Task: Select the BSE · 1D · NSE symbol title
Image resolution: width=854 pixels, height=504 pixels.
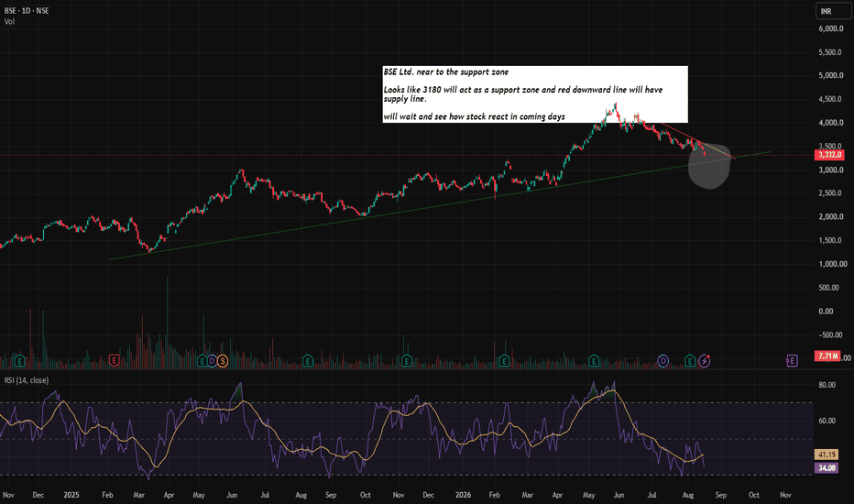Action: [x=27, y=11]
